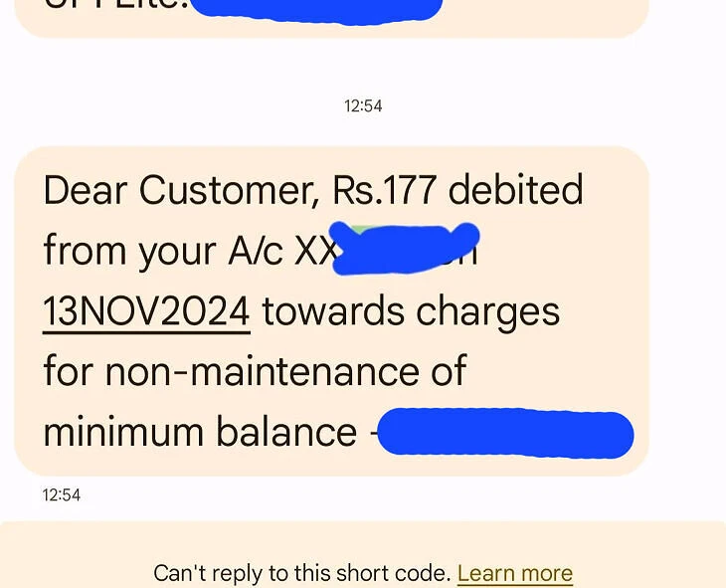Click the word "debited" in the message
This screenshot has height=588, width=726.
click(x=515, y=189)
